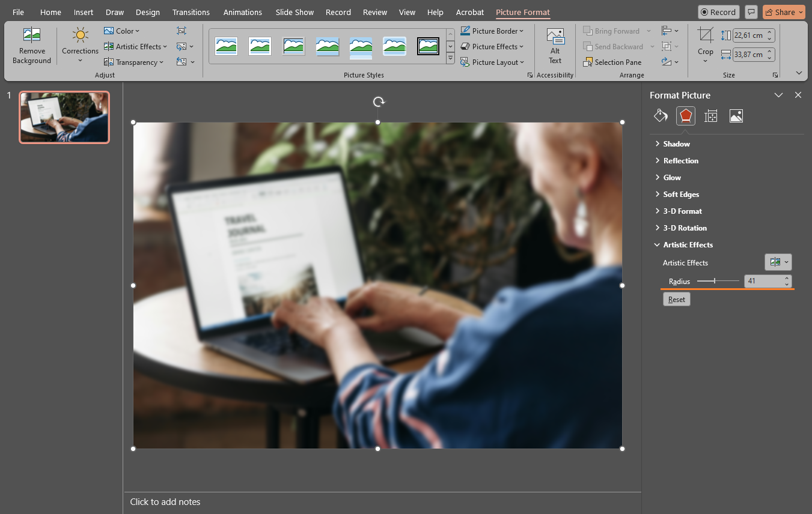Screen dimensions: 812x514
Task: Open the File menu
Action: point(18,12)
